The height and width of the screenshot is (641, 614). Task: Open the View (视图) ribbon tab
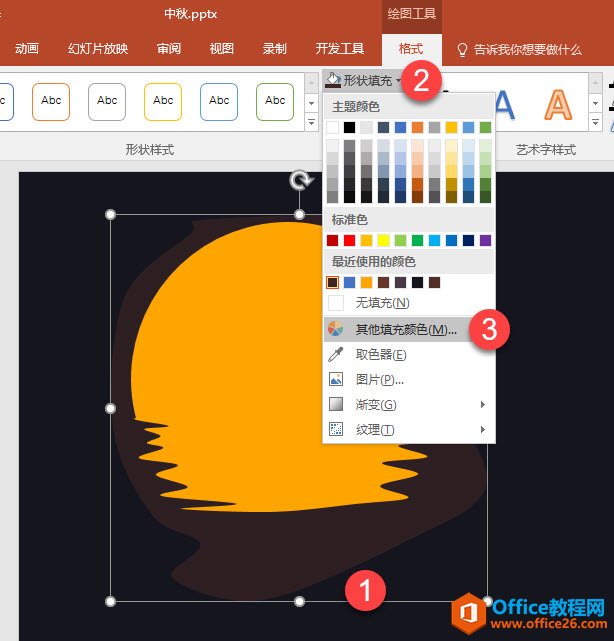tap(221, 48)
